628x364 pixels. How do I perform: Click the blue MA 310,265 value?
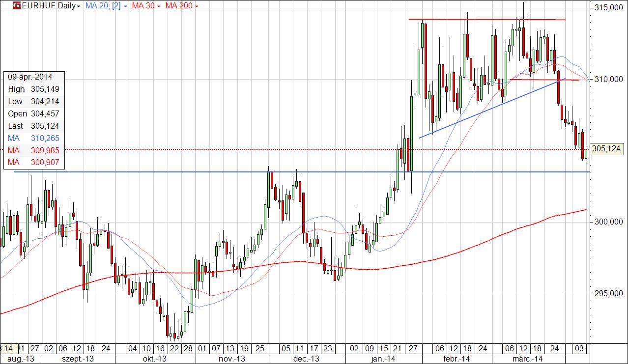click(x=45, y=139)
